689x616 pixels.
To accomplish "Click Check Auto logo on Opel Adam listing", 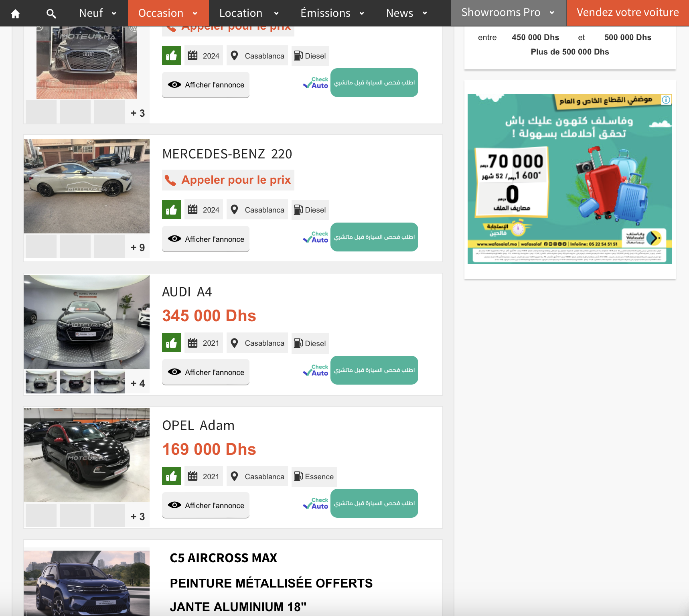I will pos(316,503).
